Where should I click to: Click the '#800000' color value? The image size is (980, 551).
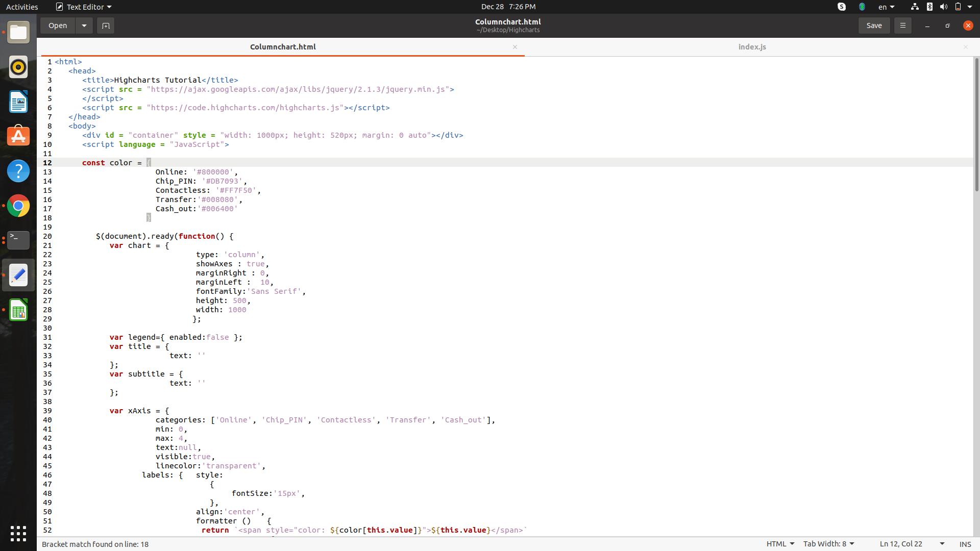[x=213, y=172]
